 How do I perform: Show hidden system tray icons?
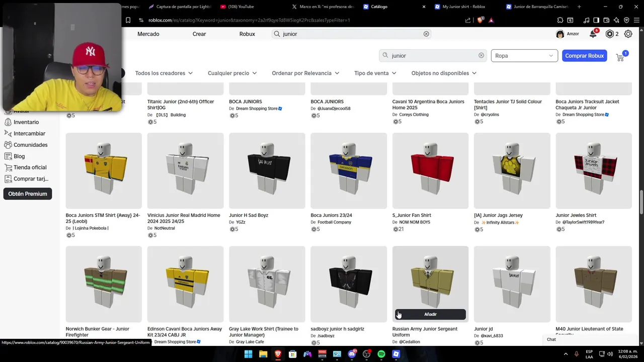click(x=566, y=354)
